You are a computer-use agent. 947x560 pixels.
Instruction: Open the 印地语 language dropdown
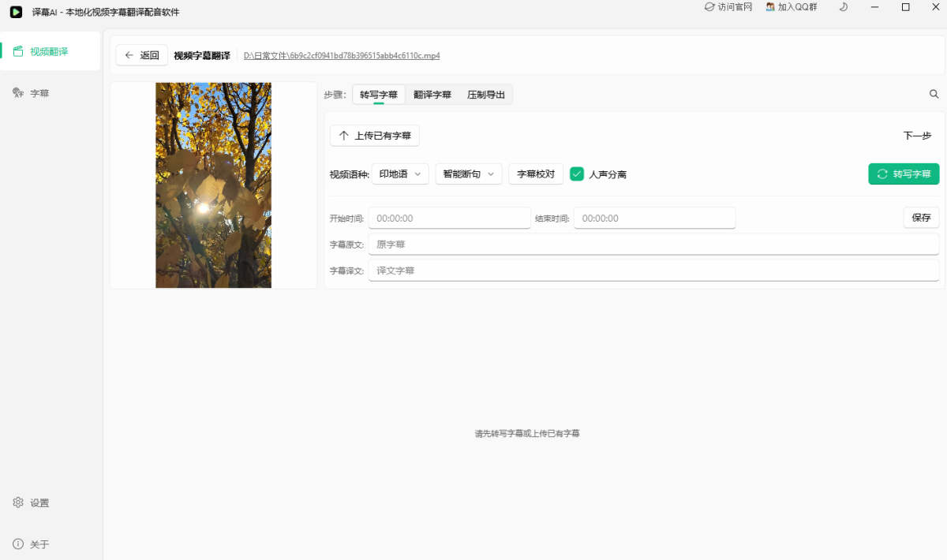pyautogui.click(x=400, y=174)
